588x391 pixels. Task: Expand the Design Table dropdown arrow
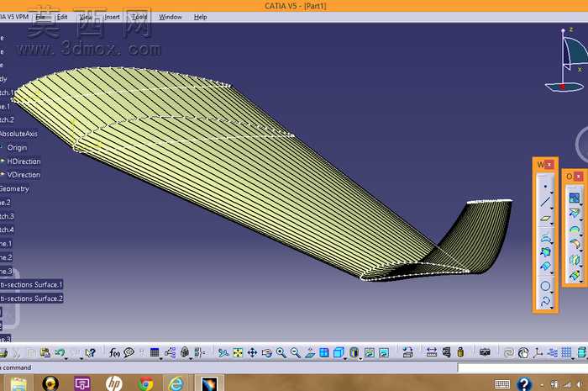(160, 358)
